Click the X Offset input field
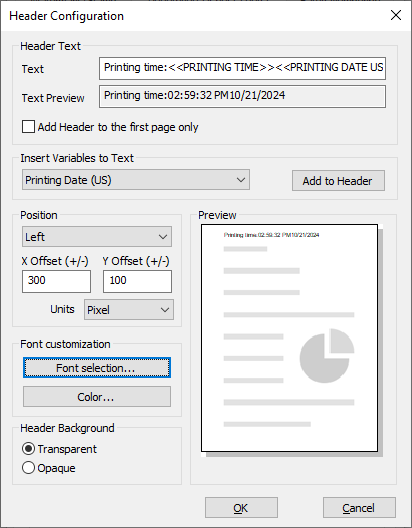Viewport: 412px width, 528px height. (x=56, y=281)
